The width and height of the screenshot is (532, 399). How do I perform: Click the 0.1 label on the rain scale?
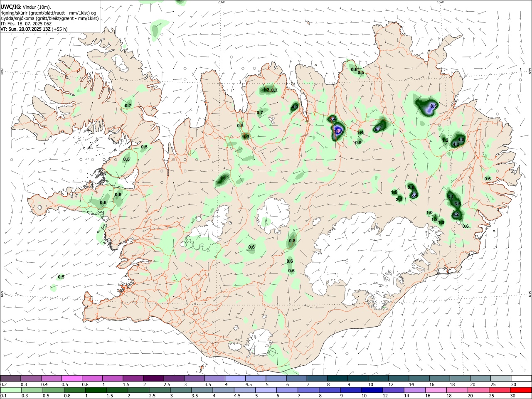coord(3,396)
